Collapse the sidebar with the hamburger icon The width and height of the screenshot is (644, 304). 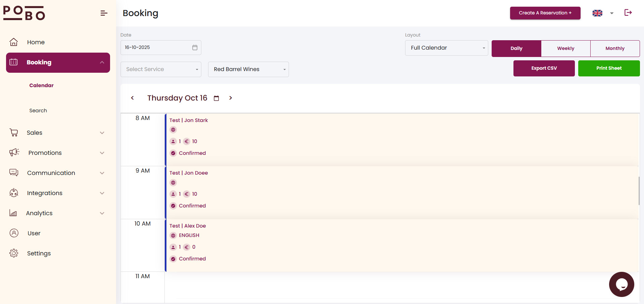pyautogui.click(x=104, y=13)
